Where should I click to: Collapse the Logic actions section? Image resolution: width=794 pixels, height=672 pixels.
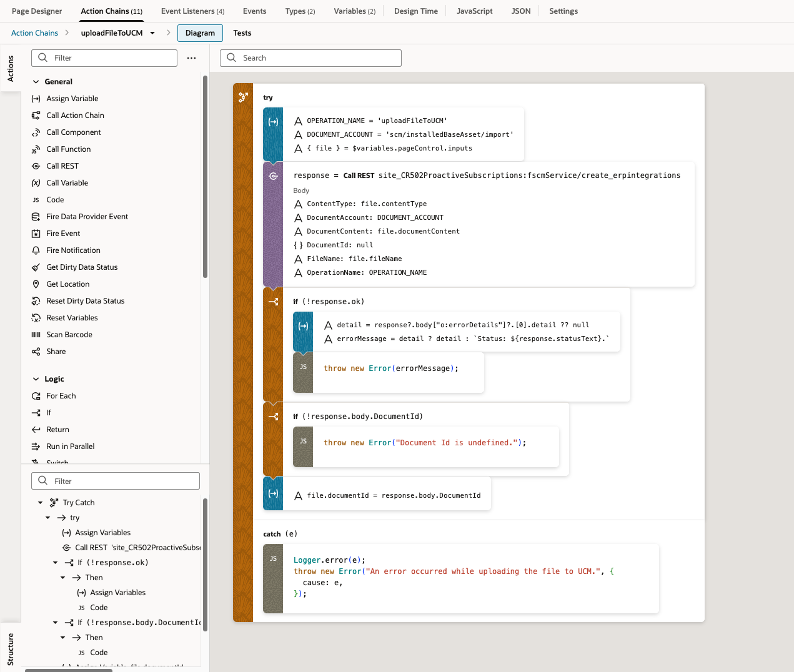point(36,379)
